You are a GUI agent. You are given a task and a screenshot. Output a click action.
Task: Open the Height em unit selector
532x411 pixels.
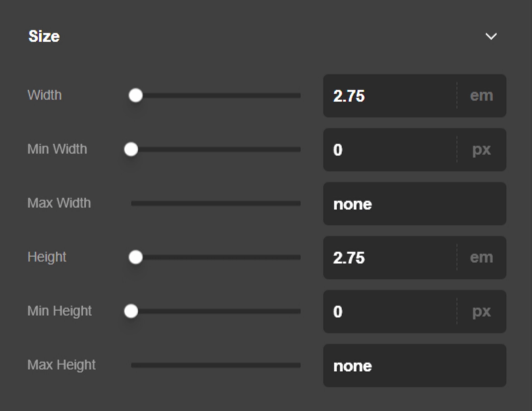(482, 257)
